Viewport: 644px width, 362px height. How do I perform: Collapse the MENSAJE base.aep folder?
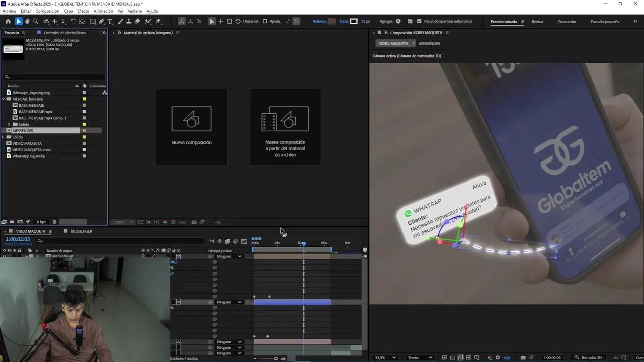coord(3,99)
